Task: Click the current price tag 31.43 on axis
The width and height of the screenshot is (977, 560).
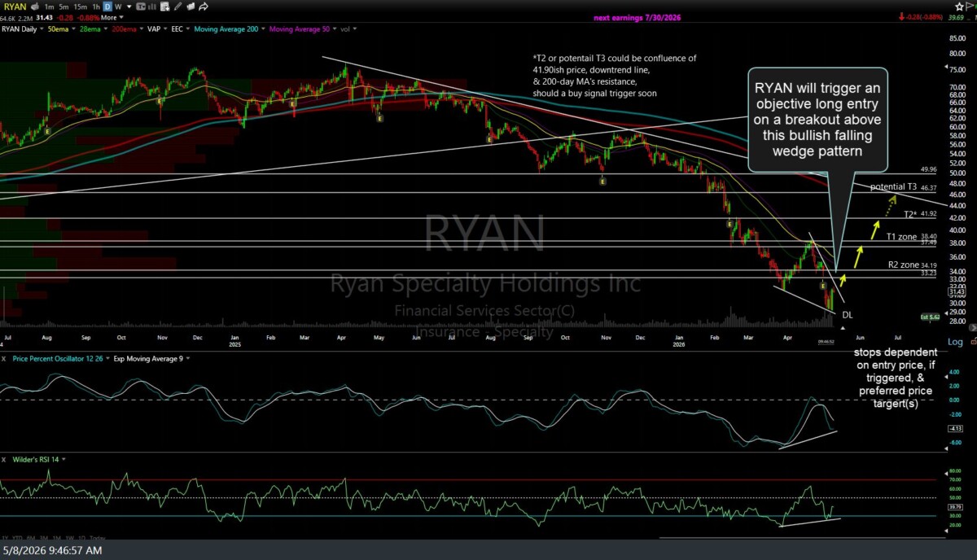Action: coord(957,291)
